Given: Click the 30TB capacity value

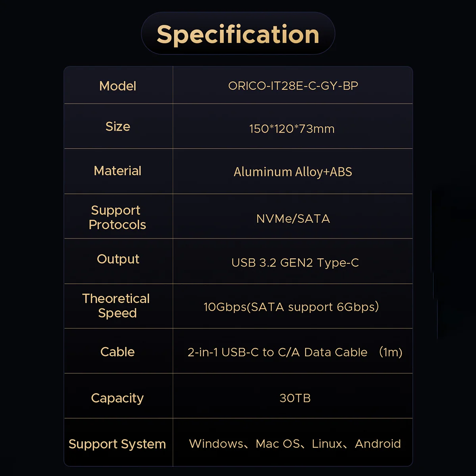Looking at the screenshot, I should (295, 398).
